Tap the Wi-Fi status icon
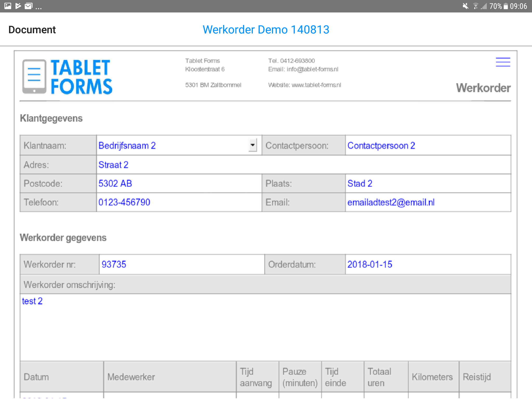 [475, 6]
